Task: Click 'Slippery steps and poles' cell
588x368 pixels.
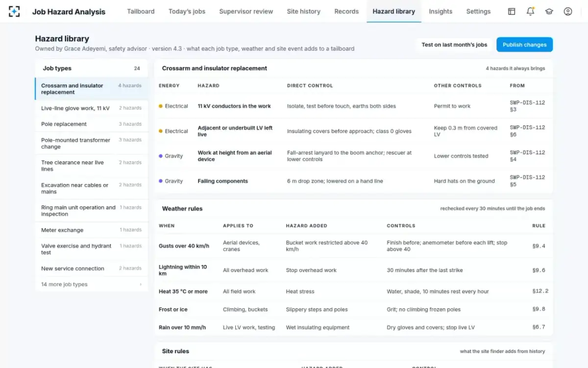Action: [x=317, y=310]
